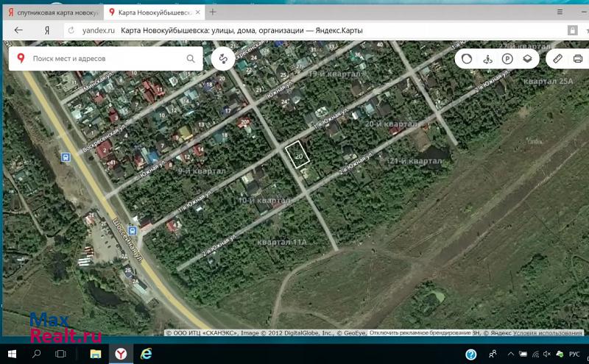Viewport: 589px width, 364px height.
Task: Click the print map icon
Action: pyautogui.click(x=577, y=59)
